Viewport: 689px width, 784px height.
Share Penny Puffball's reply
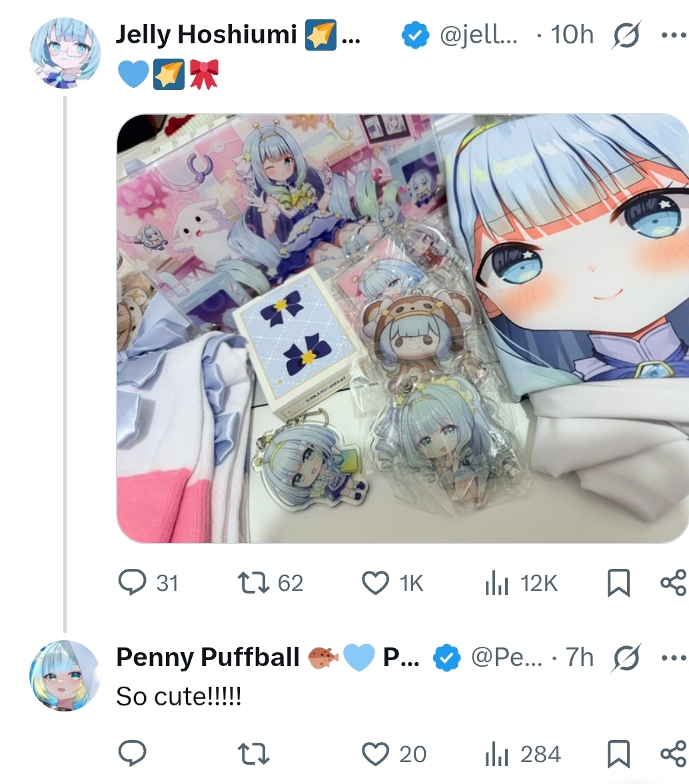point(674,754)
